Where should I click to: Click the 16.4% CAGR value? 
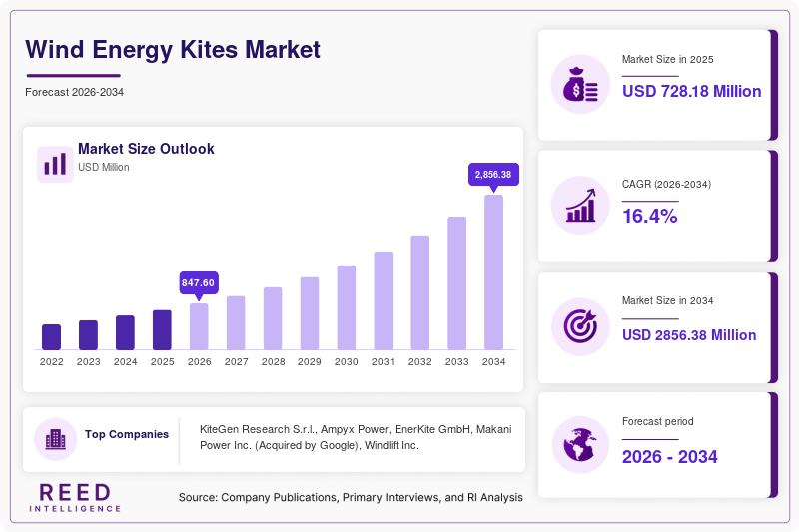[x=650, y=216]
